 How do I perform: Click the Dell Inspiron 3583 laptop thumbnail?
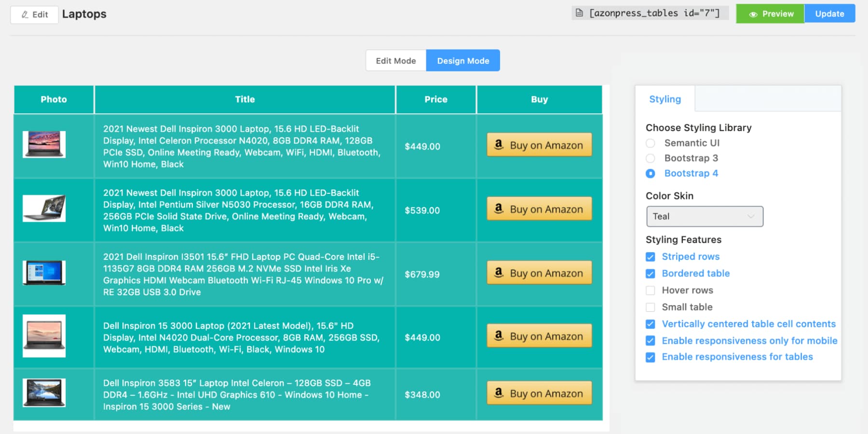tap(44, 394)
